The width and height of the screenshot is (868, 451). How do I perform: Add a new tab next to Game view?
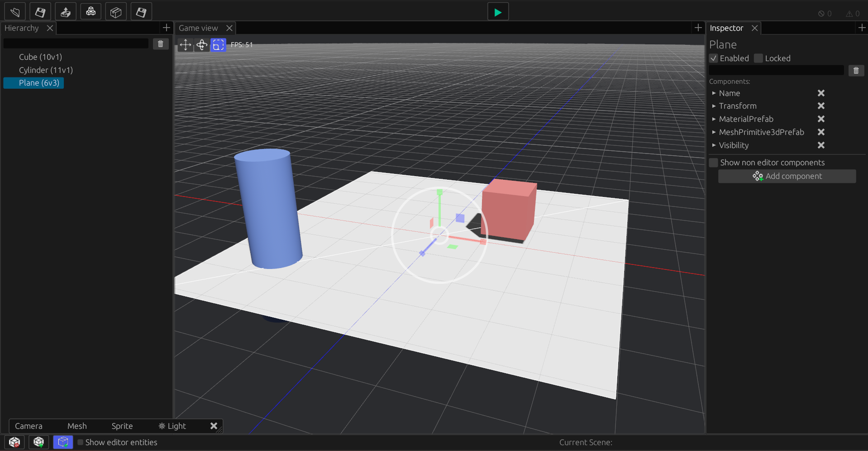click(698, 28)
